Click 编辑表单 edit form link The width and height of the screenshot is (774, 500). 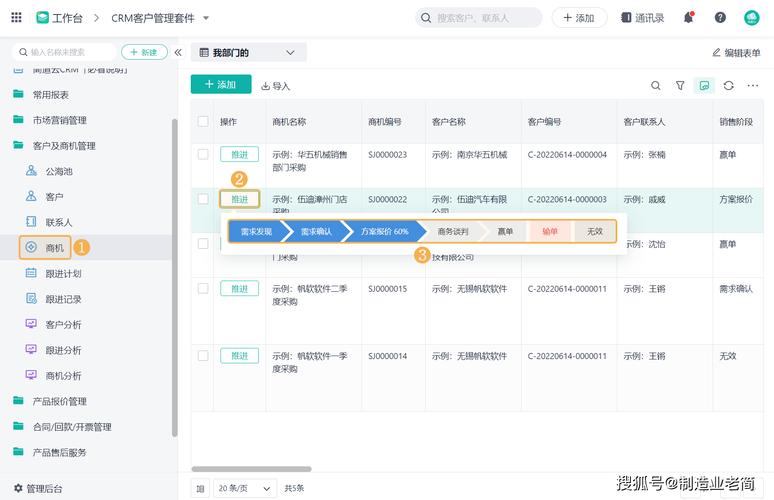[x=736, y=53]
